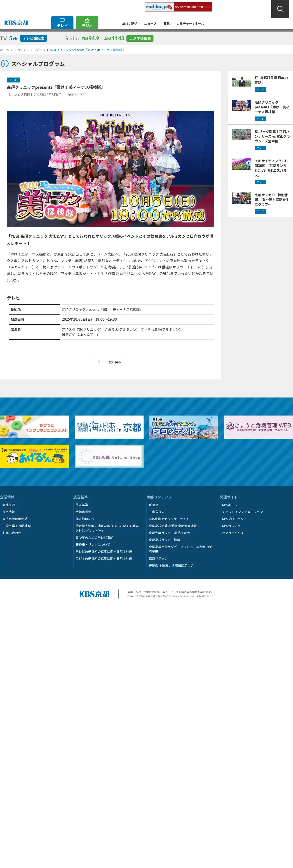Open きょうとくらす footer link
The height and width of the screenshot is (868, 293).
click(233, 533)
